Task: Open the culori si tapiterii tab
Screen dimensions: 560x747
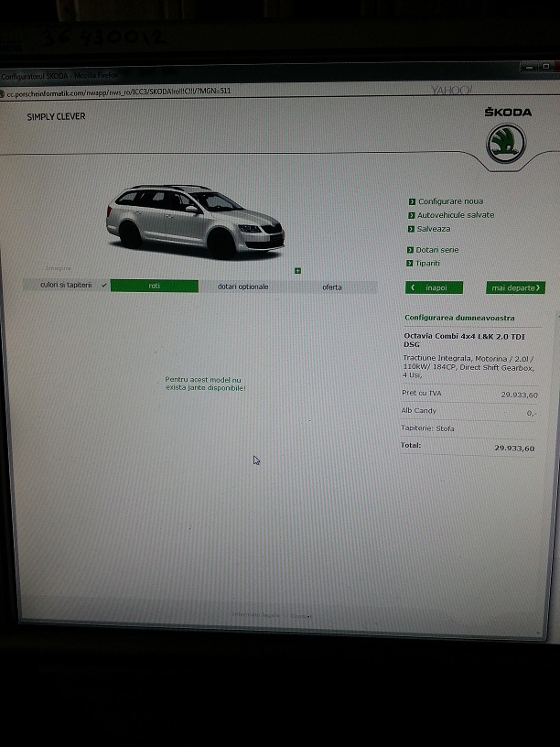Action: click(x=66, y=285)
